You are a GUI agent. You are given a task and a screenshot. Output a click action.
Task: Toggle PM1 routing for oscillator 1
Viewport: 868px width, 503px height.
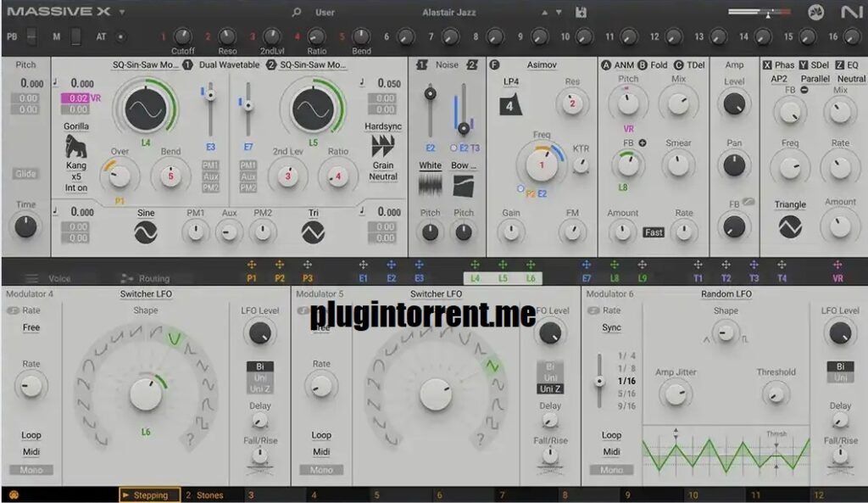(210, 165)
